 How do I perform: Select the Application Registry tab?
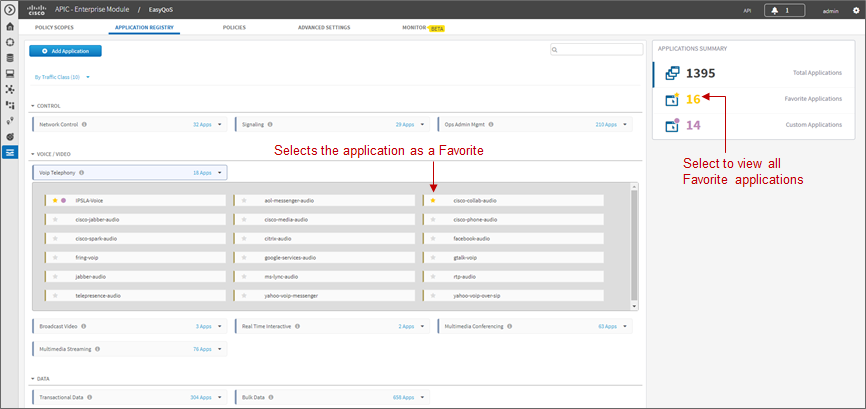[144, 27]
